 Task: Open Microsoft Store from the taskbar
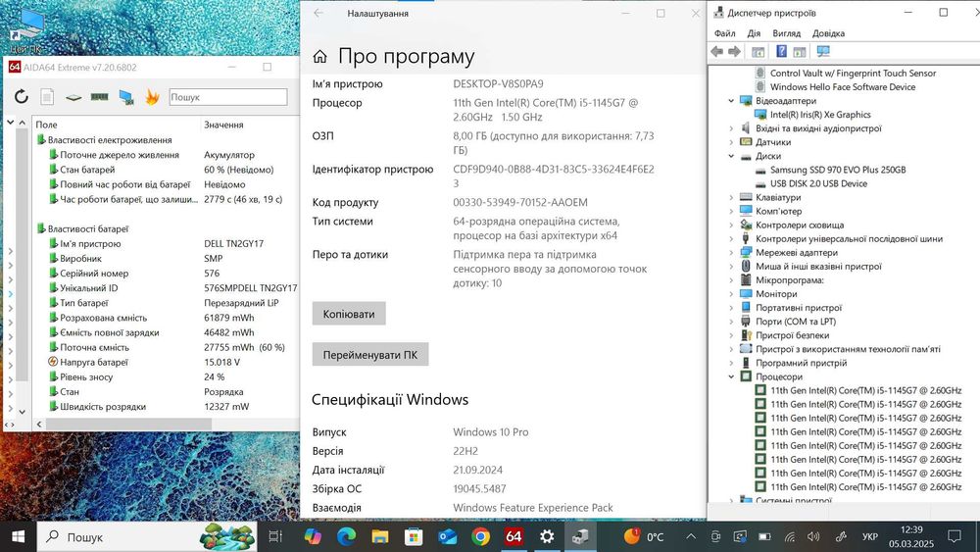coord(414,536)
